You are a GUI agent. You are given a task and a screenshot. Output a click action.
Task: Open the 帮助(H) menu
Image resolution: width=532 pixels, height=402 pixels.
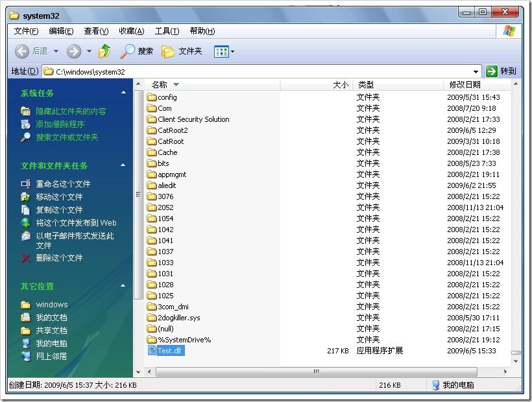coord(202,31)
